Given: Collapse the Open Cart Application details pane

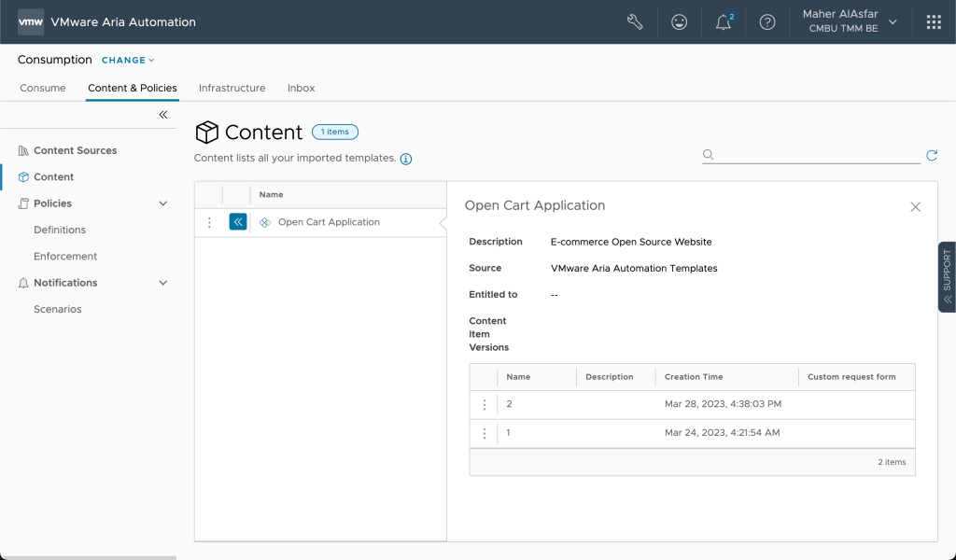Looking at the screenshot, I should (238, 222).
